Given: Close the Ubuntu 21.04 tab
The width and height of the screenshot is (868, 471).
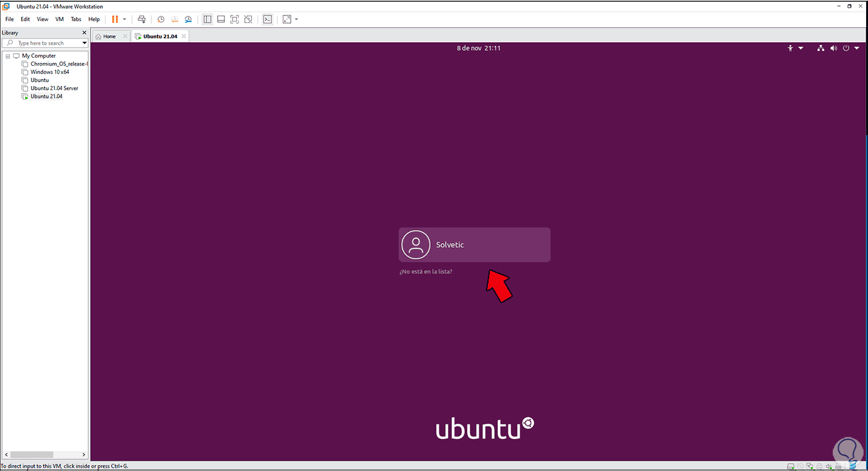Looking at the screenshot, I should coord(184,37).
